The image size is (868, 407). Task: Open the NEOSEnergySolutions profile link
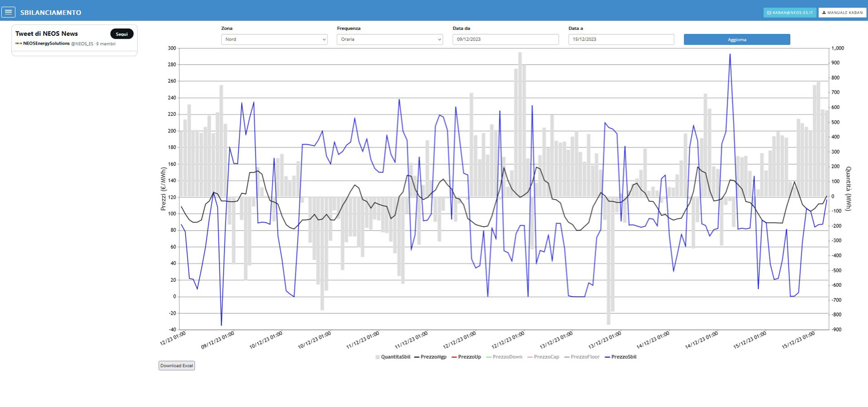tap(46, 44)
